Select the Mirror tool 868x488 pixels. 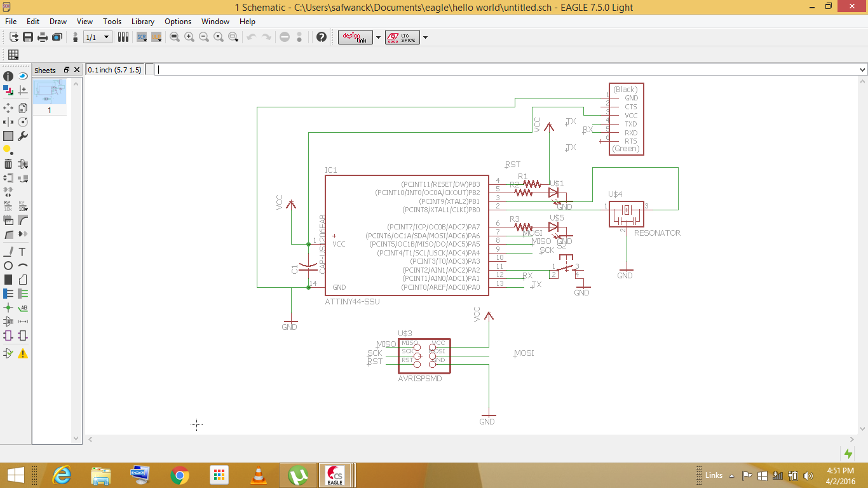click(8, 121)
